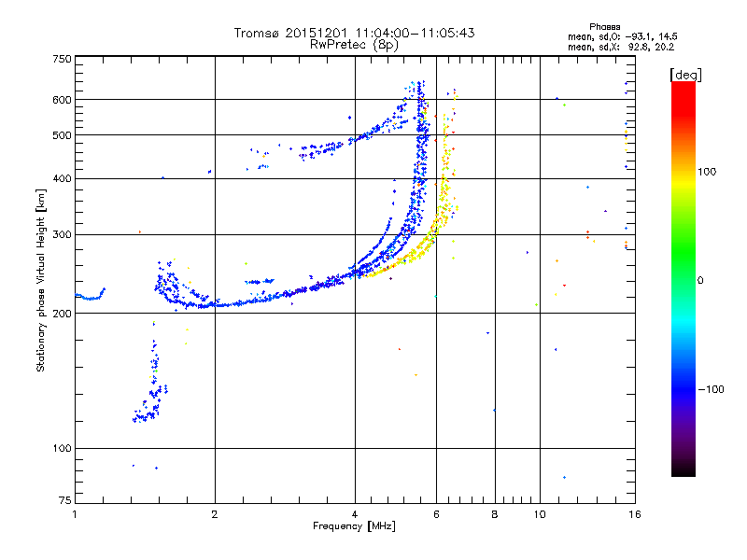Click the x-axis tick label '16'
The height and width of the screenshot is (560, 747).
coord(635,514)
